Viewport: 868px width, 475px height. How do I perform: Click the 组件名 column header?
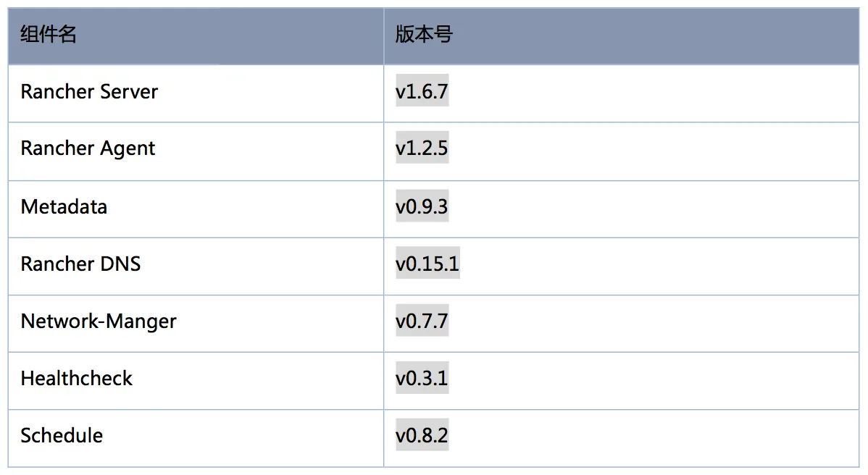pyautogui.click(x=196, y=35)
